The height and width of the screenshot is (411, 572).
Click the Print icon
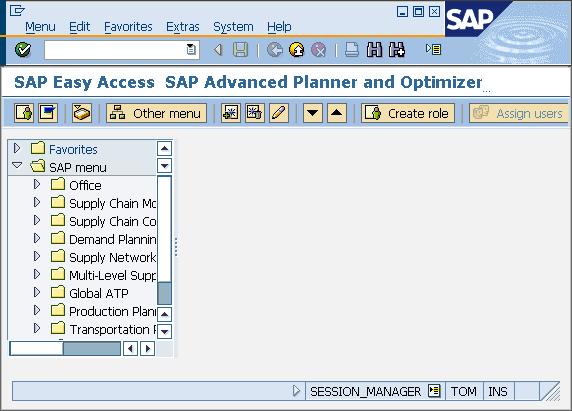pos(352,50)
